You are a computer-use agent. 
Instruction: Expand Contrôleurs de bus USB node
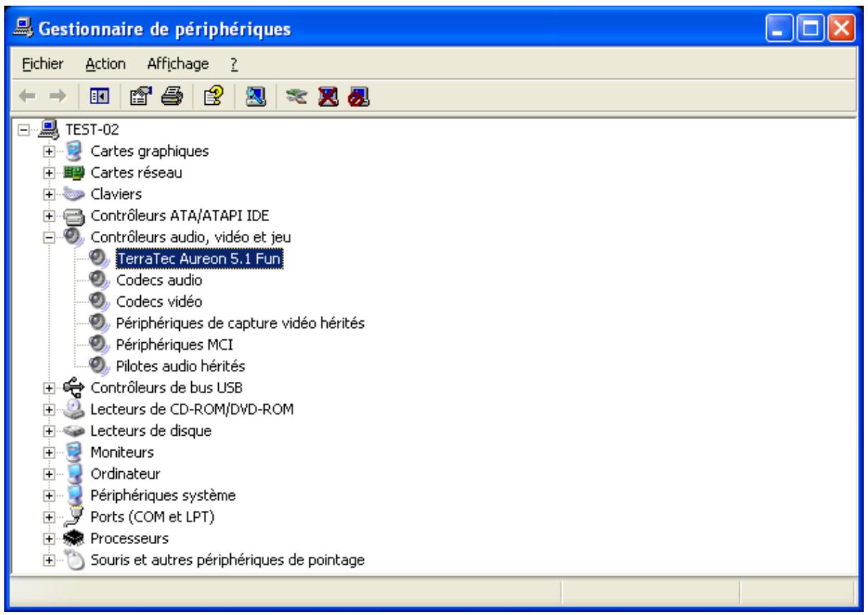49,388
